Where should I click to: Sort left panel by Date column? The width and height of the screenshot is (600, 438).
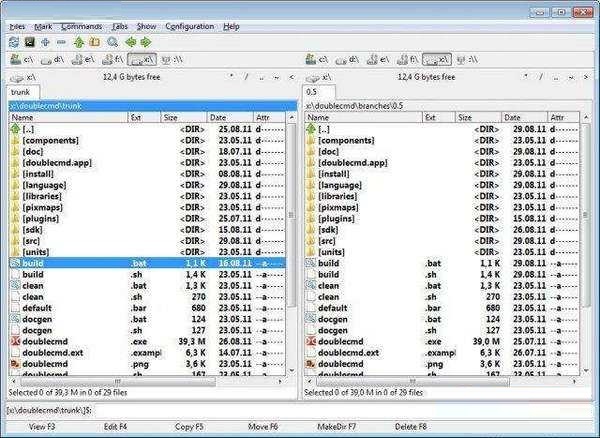click(x=230, y=117)
